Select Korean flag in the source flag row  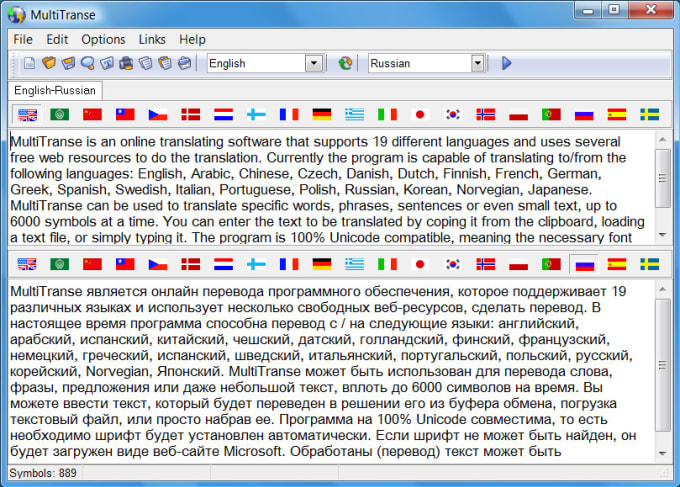click(x=453, y=114)
